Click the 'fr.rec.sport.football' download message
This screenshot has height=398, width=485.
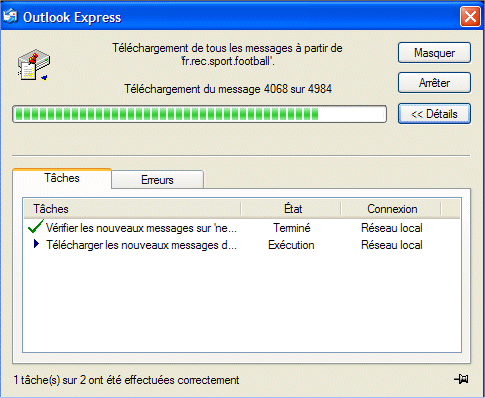point(227,54)
